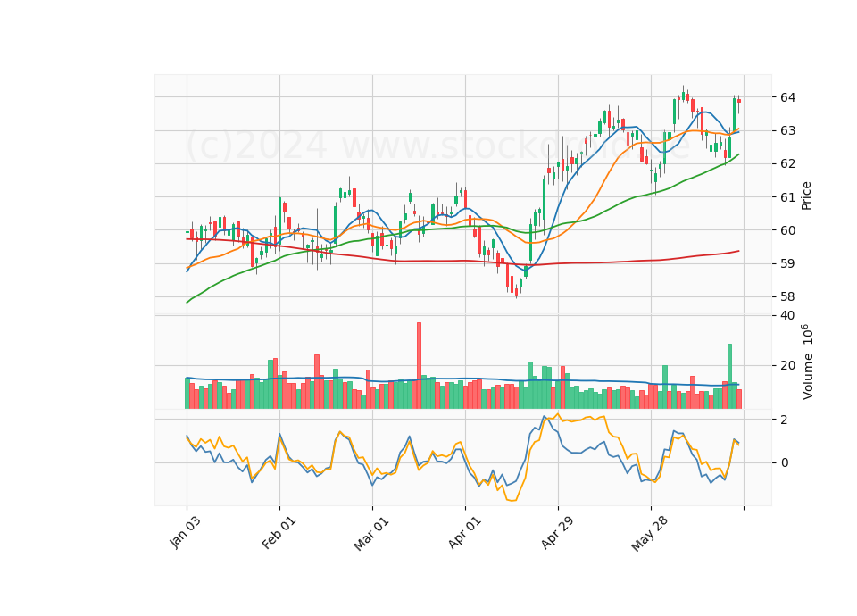Click the Price axis title
Screen dimensions: 857x616
click(806, 196)
